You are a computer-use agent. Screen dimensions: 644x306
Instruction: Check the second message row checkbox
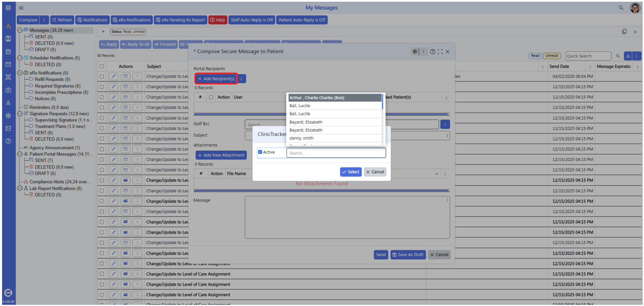point(101,87)
